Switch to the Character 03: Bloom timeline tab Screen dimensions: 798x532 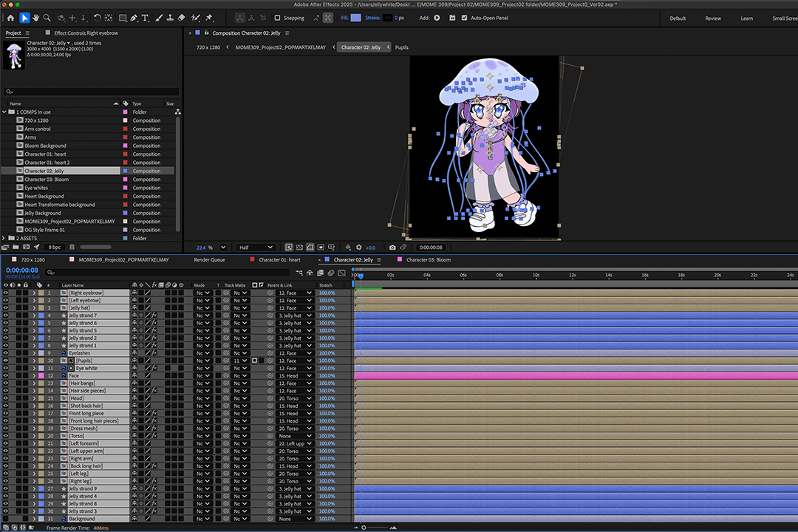pyautogui.click(x=428, y=260)
